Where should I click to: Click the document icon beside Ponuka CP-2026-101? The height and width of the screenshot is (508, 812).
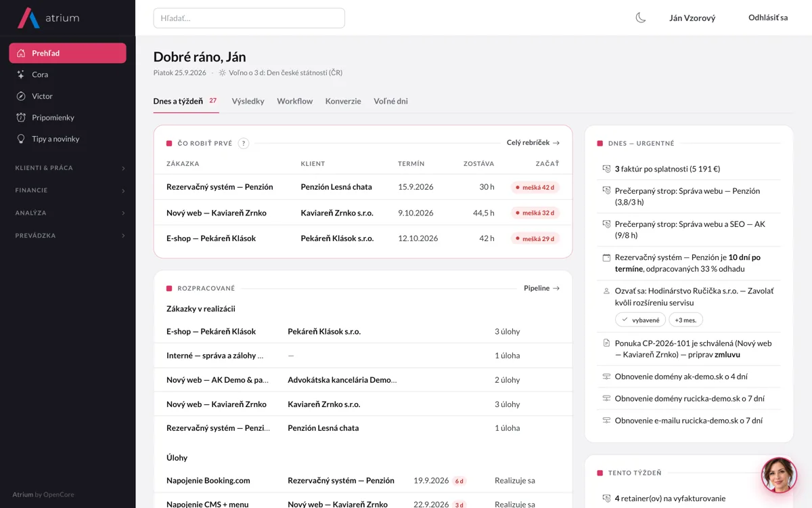(x=606, y=343)
